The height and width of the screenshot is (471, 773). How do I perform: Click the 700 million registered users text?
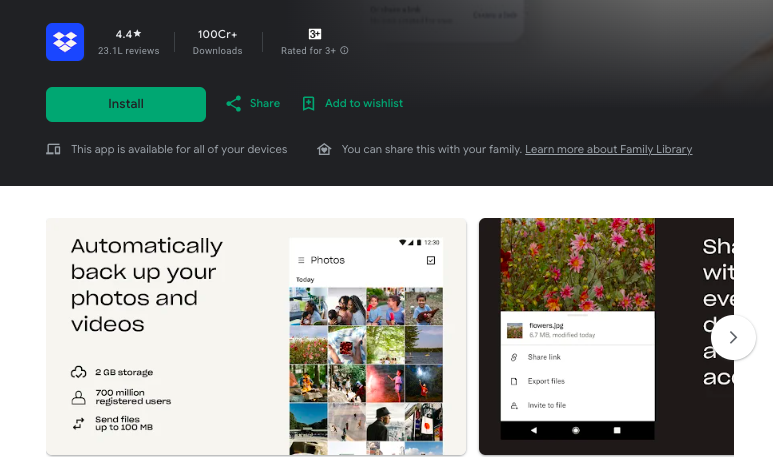[x=133, y=397]
